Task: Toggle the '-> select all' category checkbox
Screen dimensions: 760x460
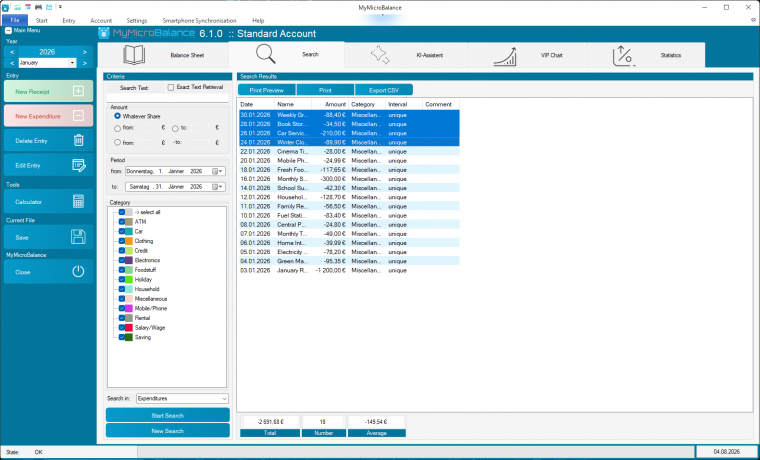Action: 122,212
